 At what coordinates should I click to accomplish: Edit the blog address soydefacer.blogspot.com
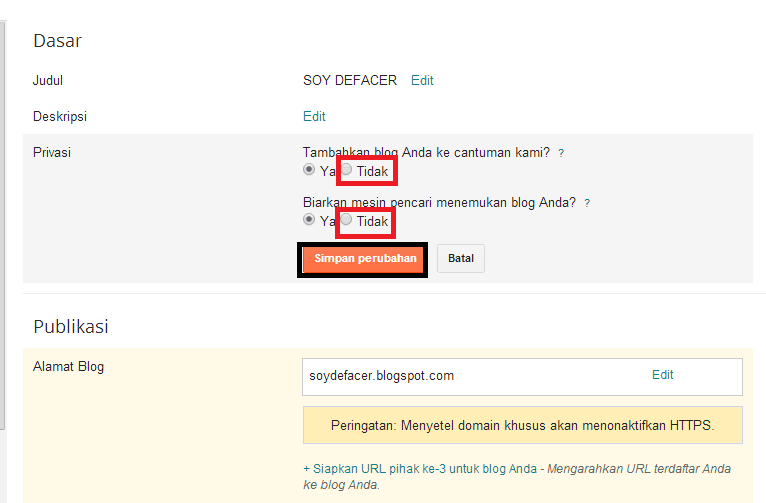[x=662, y=375]
